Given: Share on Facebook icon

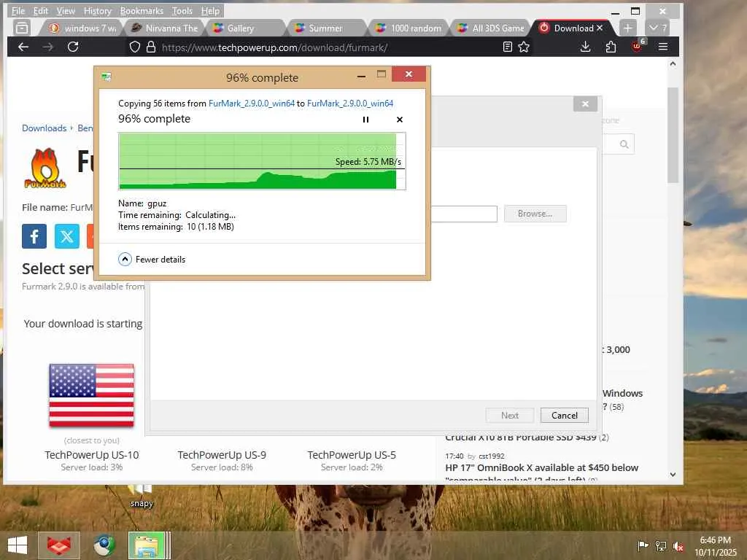Looking at the screenshot, I should [x=34, y=236].
